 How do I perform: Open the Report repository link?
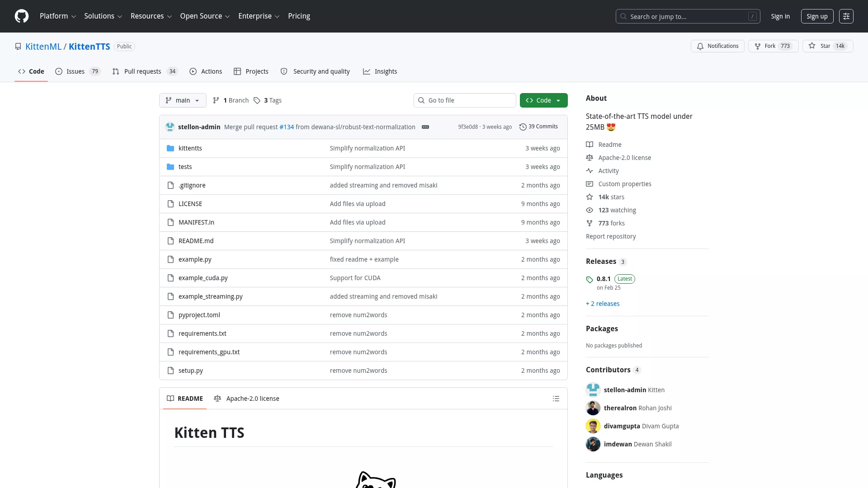pyautogui.click(x=611, y=236)
